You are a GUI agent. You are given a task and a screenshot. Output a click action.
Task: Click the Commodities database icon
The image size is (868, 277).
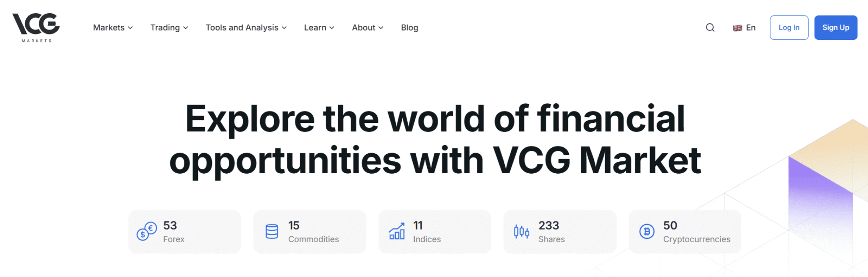tap(271, 232)
